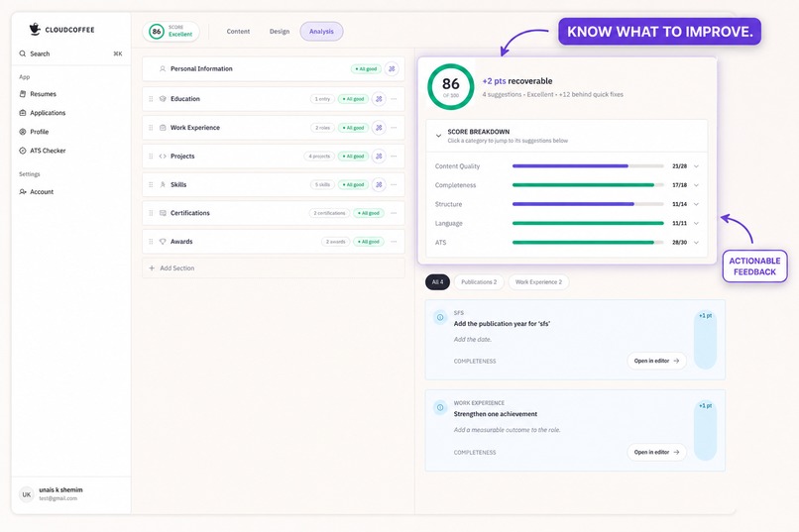Click the Content Quality progress bar

click(588, 166)
